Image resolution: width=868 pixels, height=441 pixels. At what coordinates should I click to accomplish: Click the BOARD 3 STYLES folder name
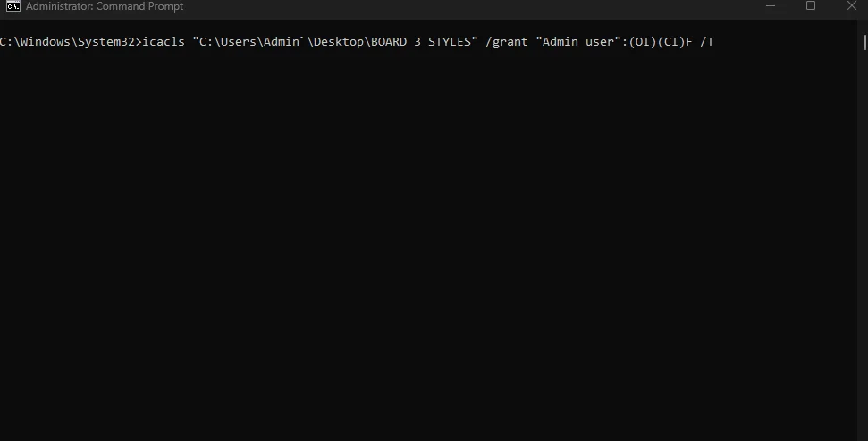coord(421,42)
